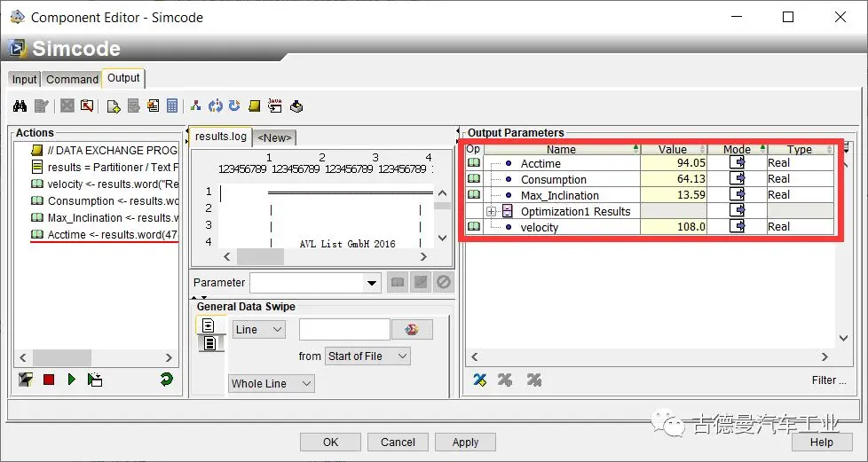Expand the Optimization1 Results tree node
Screen dimensions: 868x462
point(491,211)
